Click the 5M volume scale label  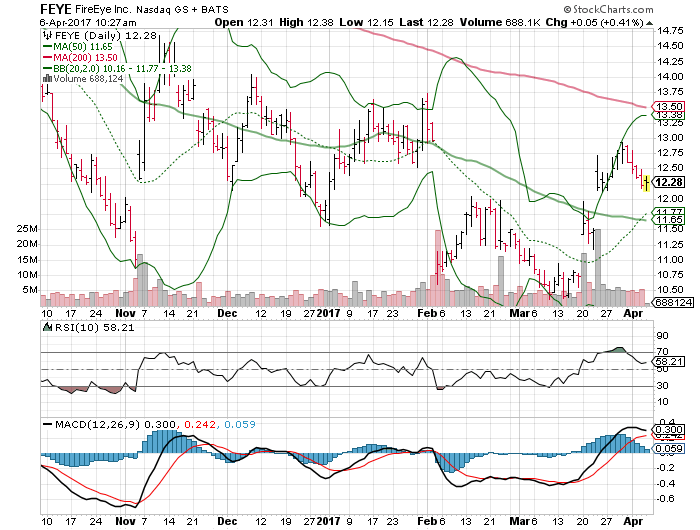point(30,290)
